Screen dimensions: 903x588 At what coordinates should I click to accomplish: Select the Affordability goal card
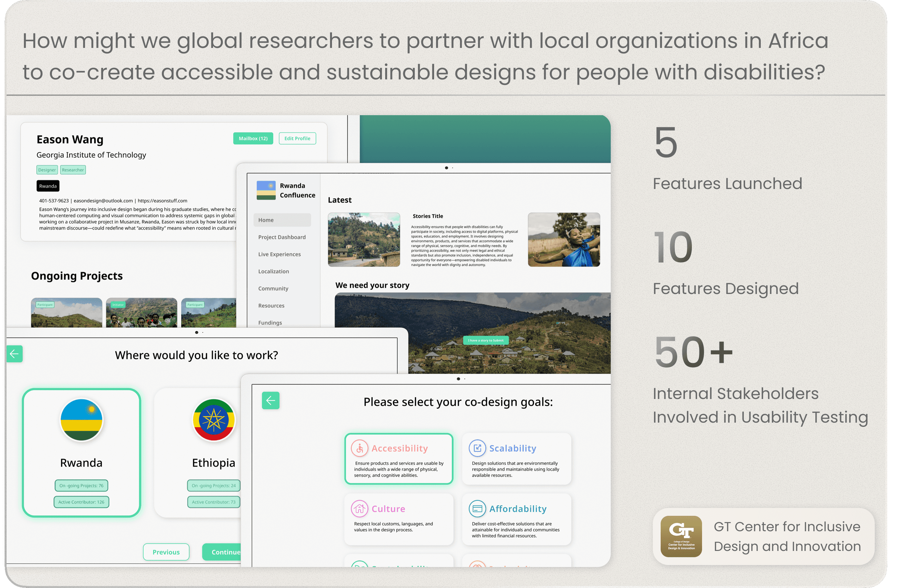517,519
